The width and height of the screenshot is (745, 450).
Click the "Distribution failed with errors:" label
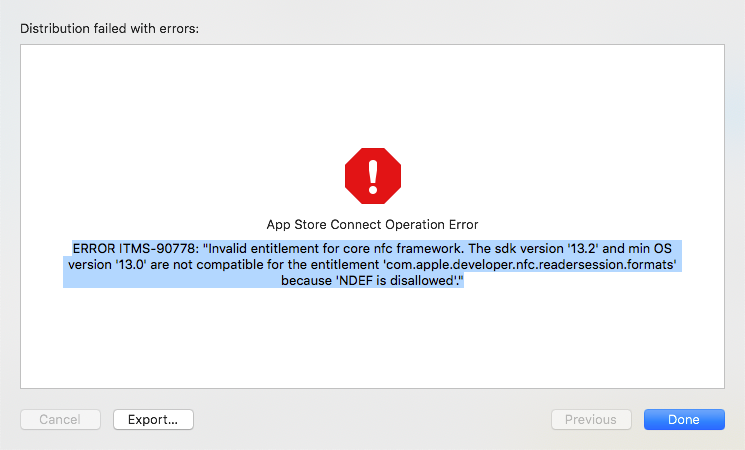click(110, 29)
